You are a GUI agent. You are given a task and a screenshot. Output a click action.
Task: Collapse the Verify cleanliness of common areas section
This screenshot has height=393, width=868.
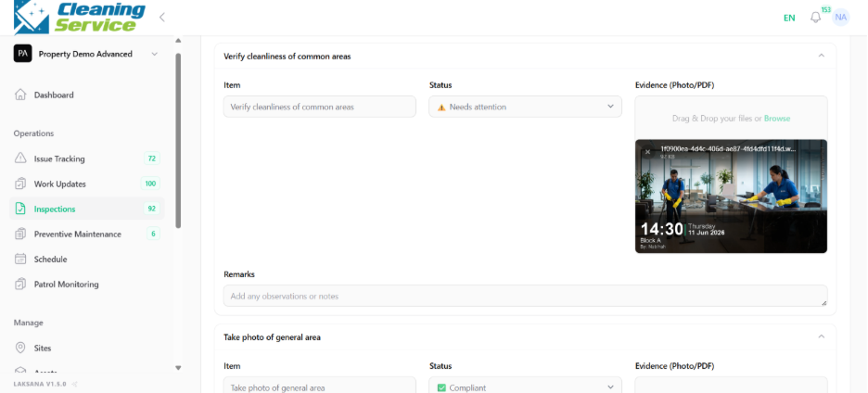(x=821, y=56)
